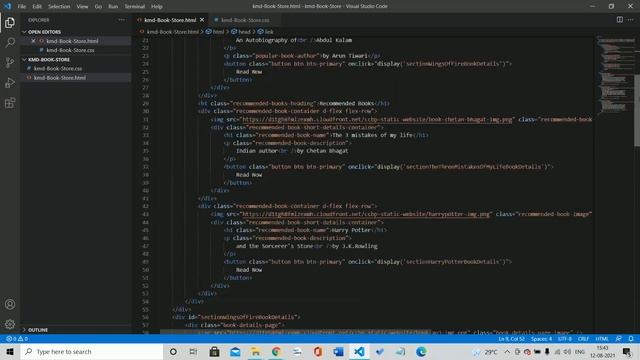Open the Terminal menu

[x=135, y=6]
